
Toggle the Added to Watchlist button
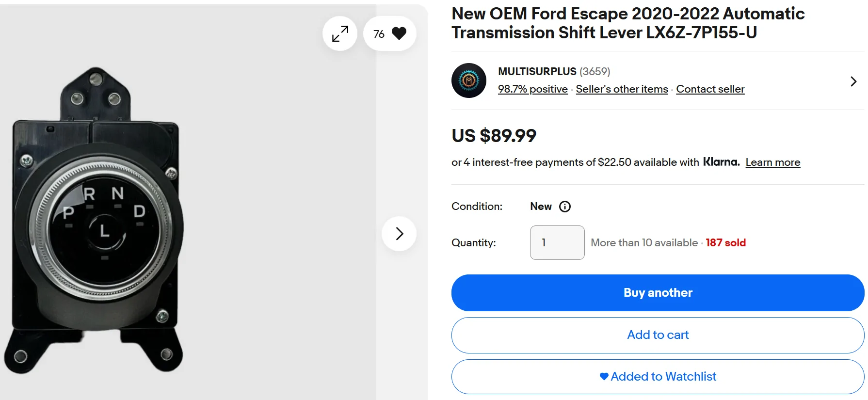click(658, 377)
